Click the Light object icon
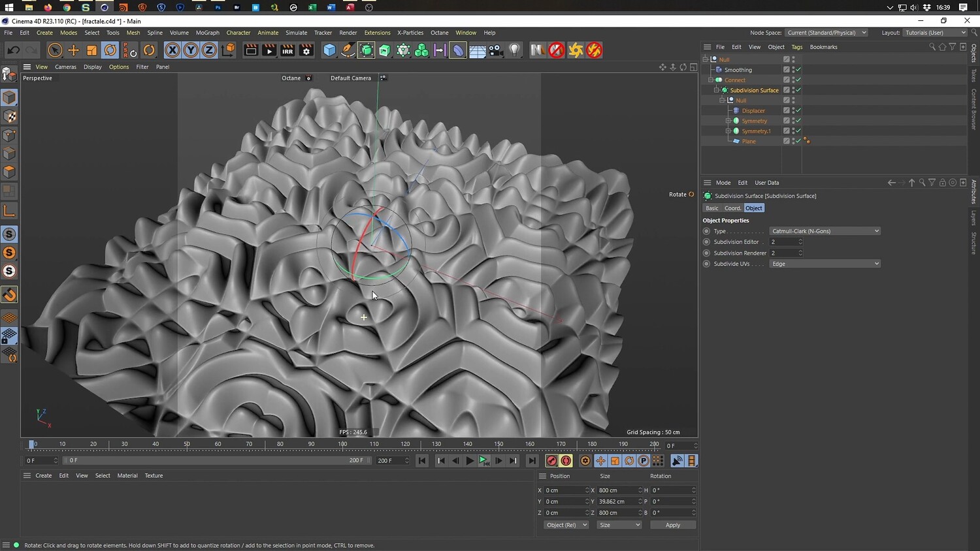The width and height of the screenshot is (980, 551). point(515,50)
